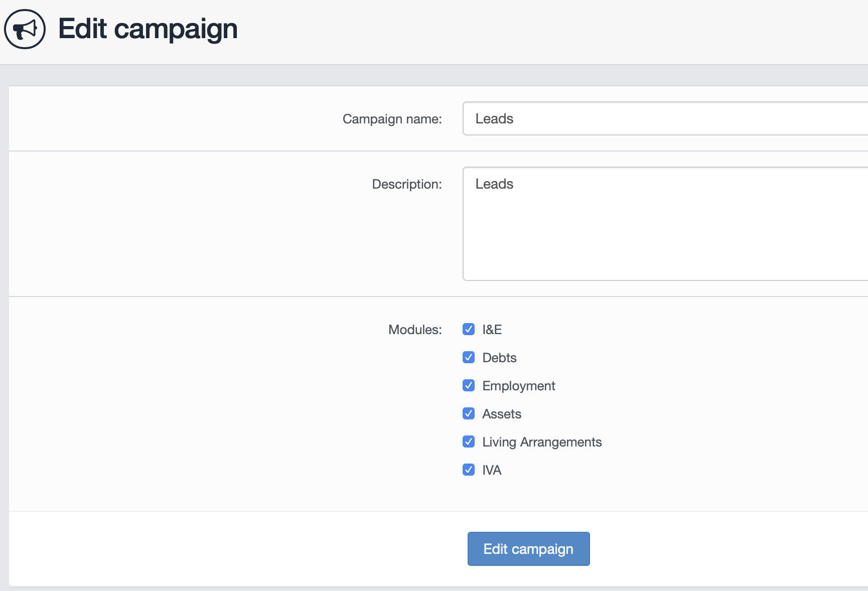Viewport: 868px width, 591px height.
Task: Select the Employment label text
Action: [x=518, y=386]
